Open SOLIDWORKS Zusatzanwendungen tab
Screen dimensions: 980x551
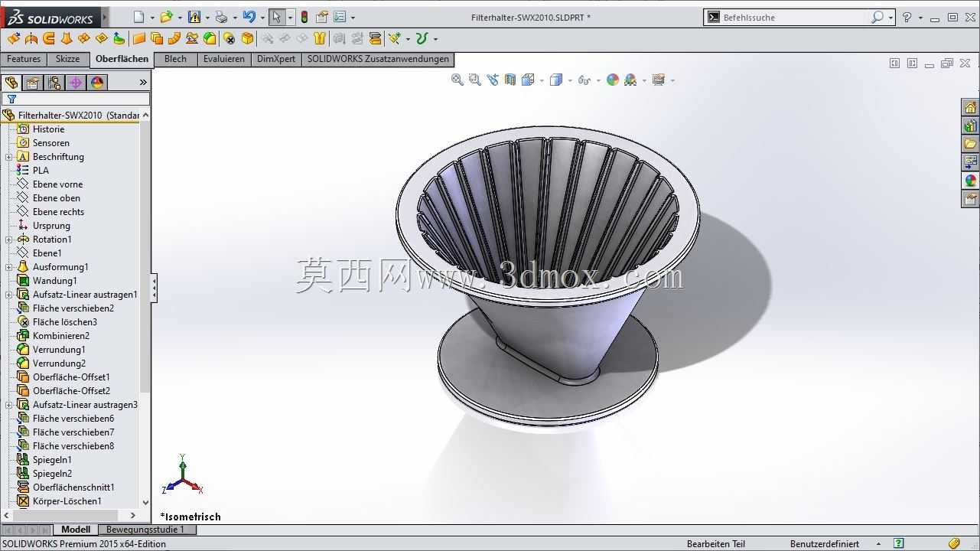coord(378,59)
